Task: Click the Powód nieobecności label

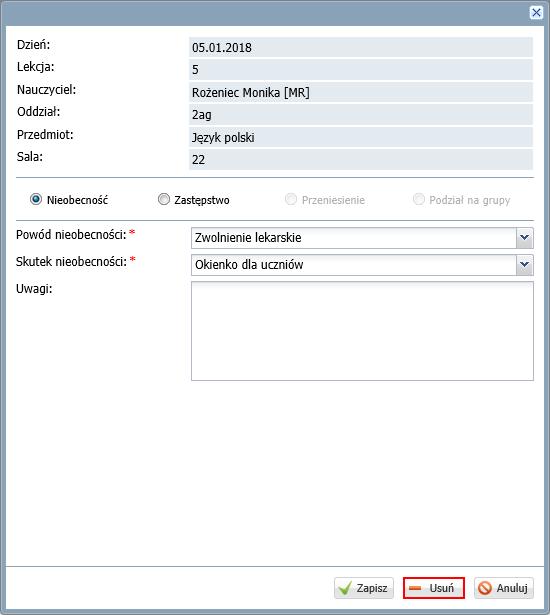Action: (x=71, y=235)
